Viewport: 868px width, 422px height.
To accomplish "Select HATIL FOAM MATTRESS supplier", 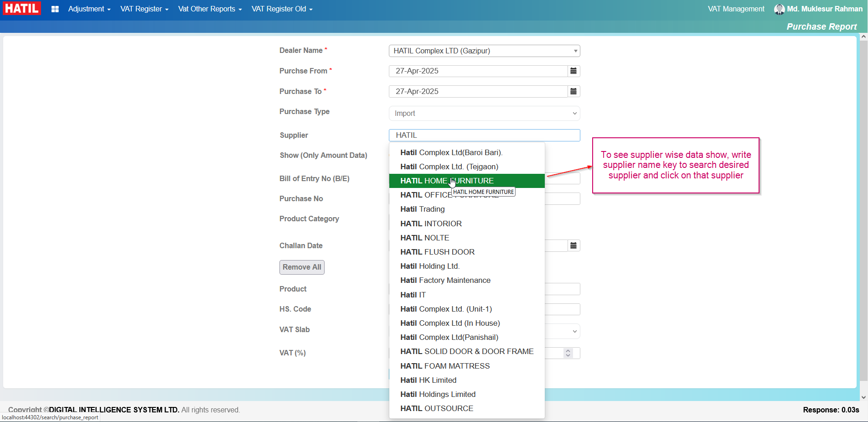I will point(467,366).
